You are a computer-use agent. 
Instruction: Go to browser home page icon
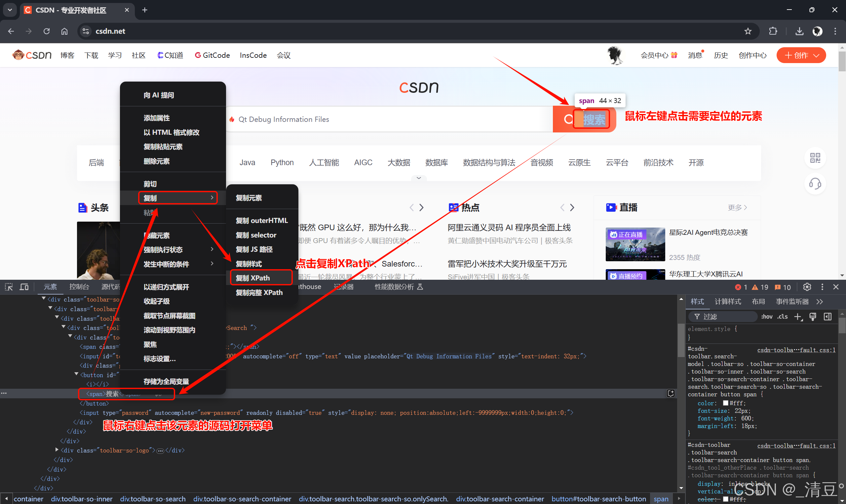coord(64,31)
